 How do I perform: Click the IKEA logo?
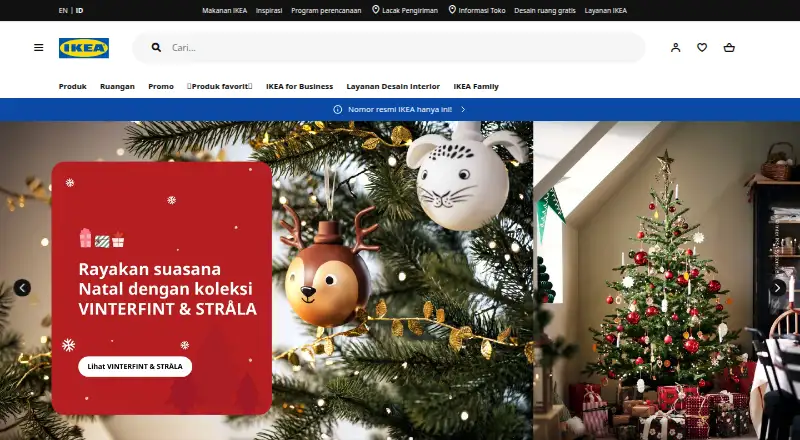point(84,48)
